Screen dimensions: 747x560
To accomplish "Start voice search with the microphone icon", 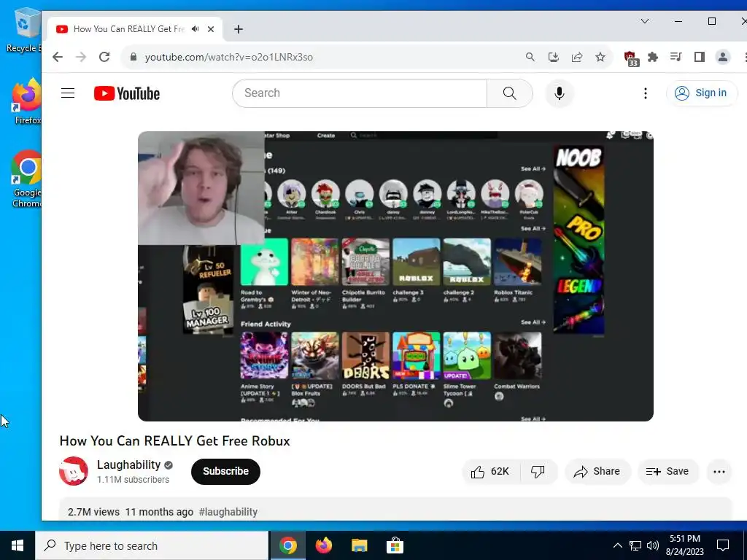I will click(560, 93).
